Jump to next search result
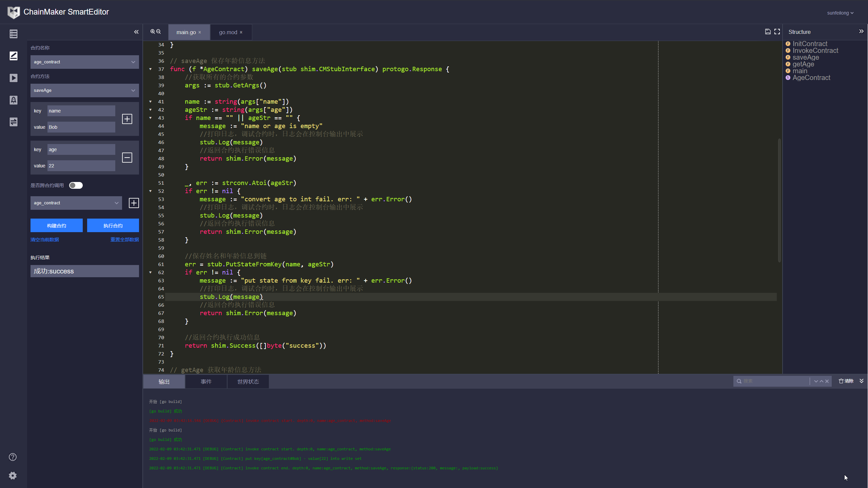Viewport: 868px width, 488px height. tap(816, 381)
